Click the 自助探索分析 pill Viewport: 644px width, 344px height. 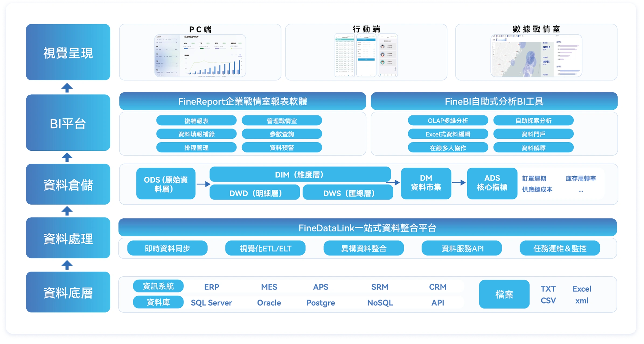pos(533,121)
